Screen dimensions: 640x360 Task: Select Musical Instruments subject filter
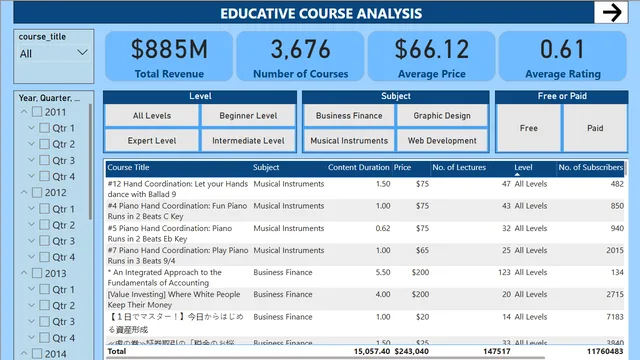(349, 141)
